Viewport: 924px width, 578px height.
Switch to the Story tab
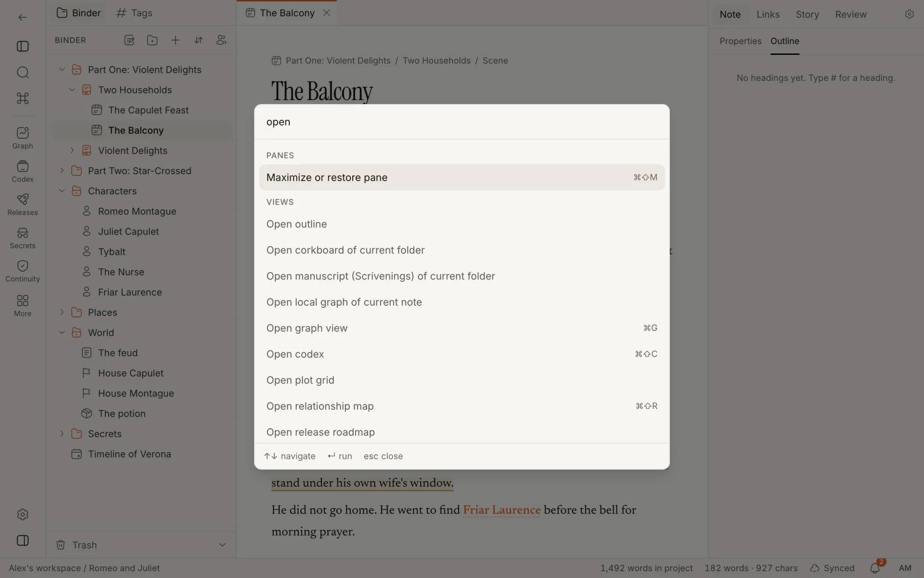point(807,14)
